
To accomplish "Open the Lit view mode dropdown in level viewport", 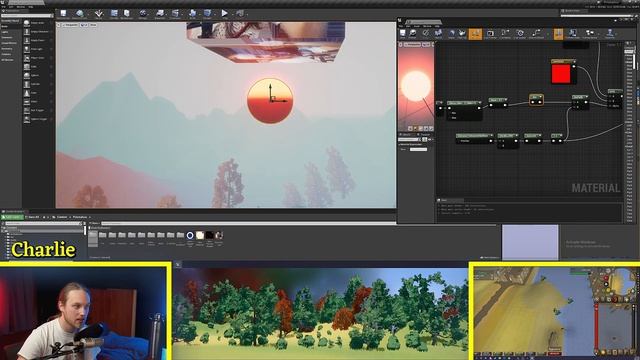I will (84, 25).
